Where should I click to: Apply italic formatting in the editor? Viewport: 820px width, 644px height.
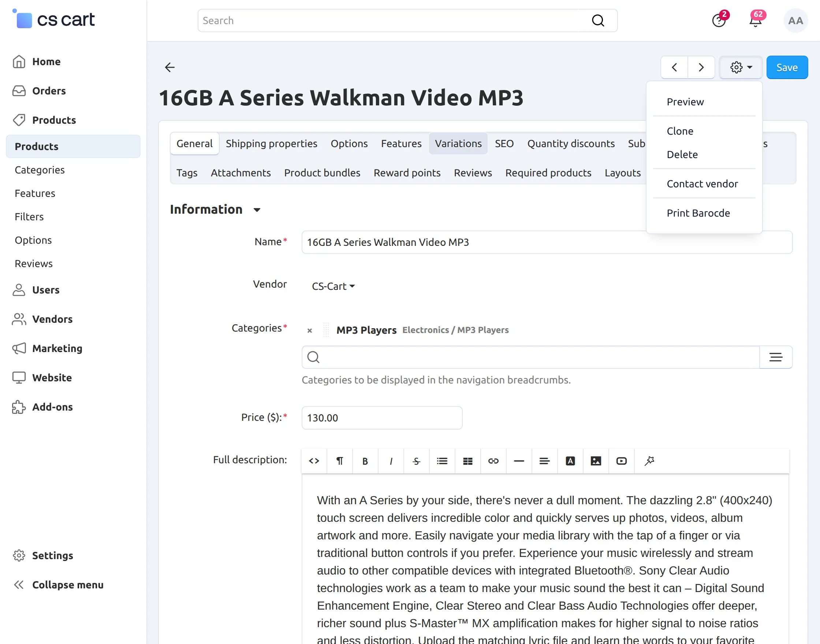391,461
